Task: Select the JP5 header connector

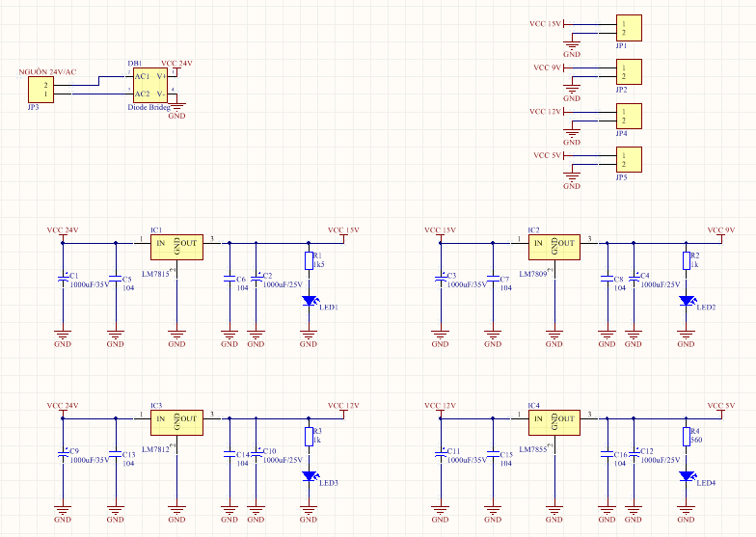Action: tap(629, 160)
